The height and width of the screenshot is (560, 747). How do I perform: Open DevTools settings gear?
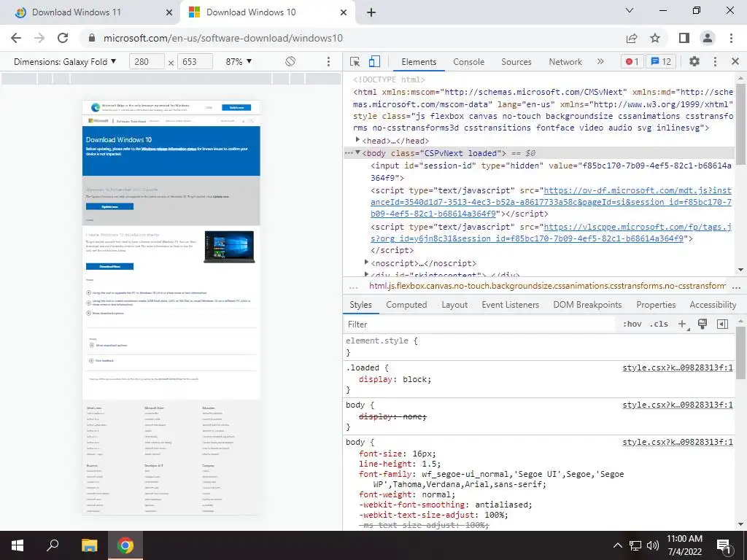pyautogui.click(x=694, y=61)
